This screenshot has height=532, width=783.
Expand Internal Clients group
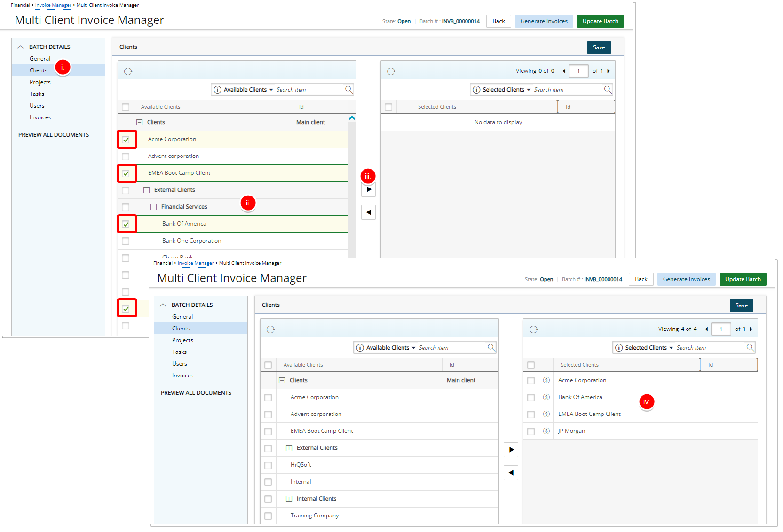[x=289, y=499]
